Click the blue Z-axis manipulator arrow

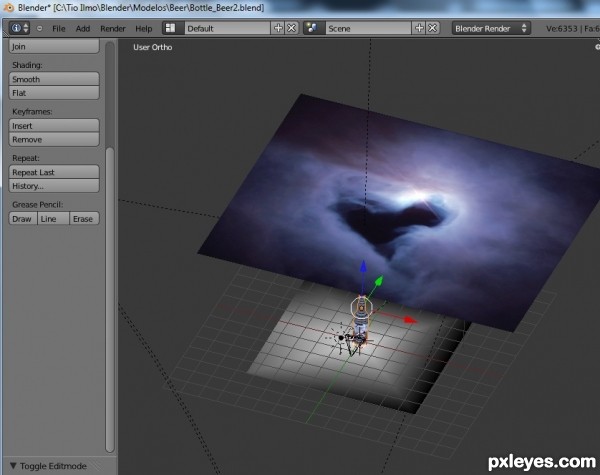pyautogui.click(x=363, y=267)
